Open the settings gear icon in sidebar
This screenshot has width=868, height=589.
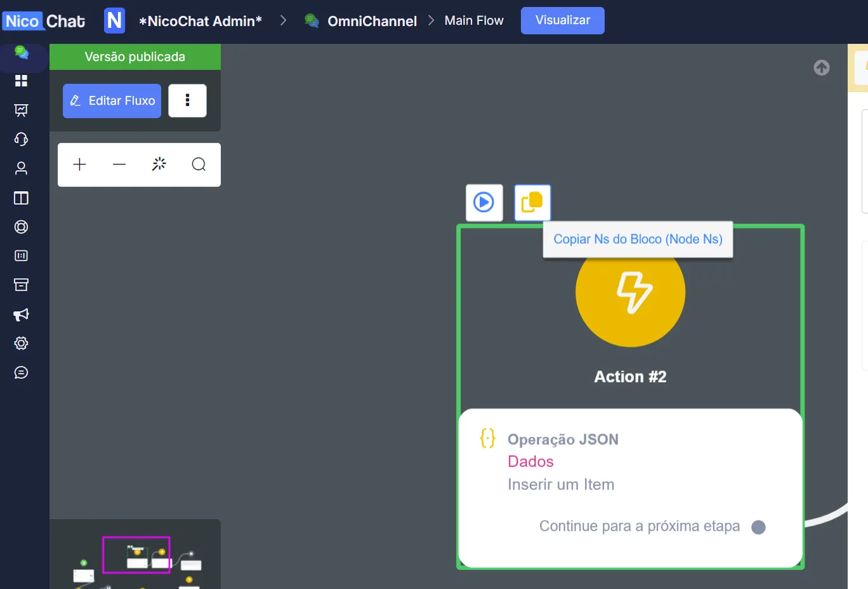pos(21,343)
